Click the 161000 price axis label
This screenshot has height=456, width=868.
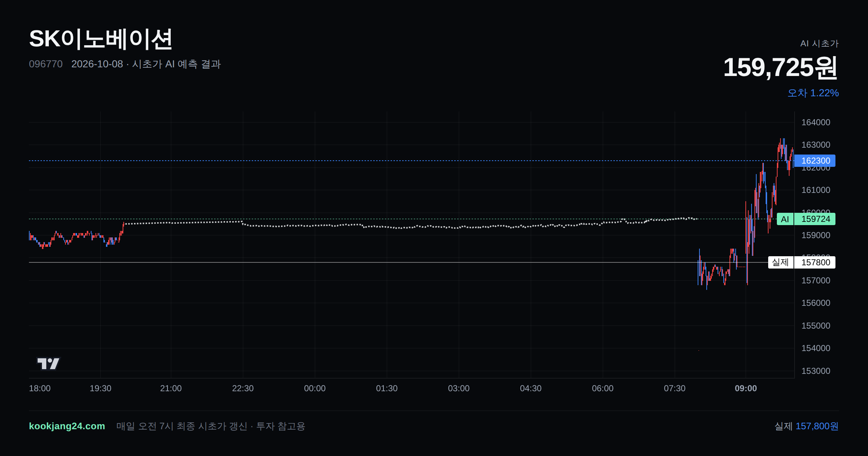pos(816,190)
